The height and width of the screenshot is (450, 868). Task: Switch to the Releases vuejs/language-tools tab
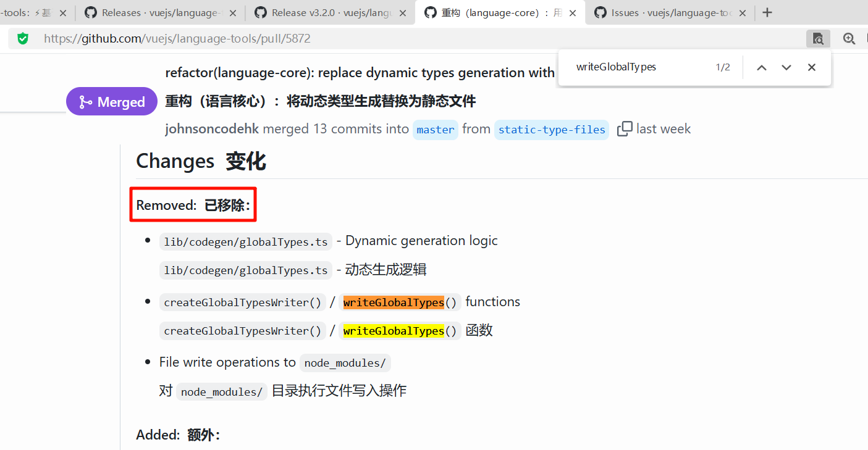(x=158, y=13)
